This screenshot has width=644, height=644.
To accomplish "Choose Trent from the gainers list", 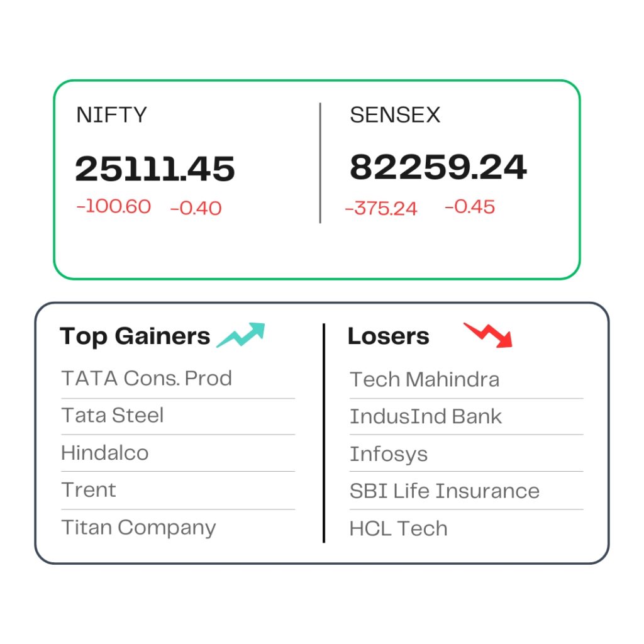I will pyautogui.click(x=89, y=490).
